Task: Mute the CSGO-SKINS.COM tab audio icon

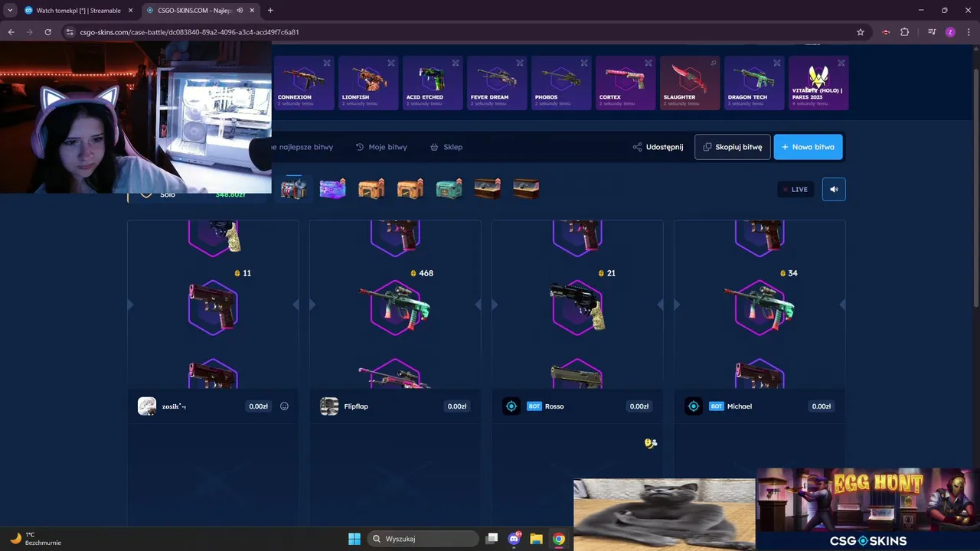Action: [240, 11]
